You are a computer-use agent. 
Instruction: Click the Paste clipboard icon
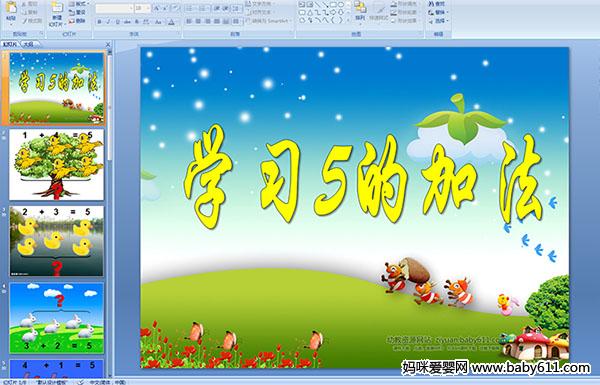(x=11, y=8)
